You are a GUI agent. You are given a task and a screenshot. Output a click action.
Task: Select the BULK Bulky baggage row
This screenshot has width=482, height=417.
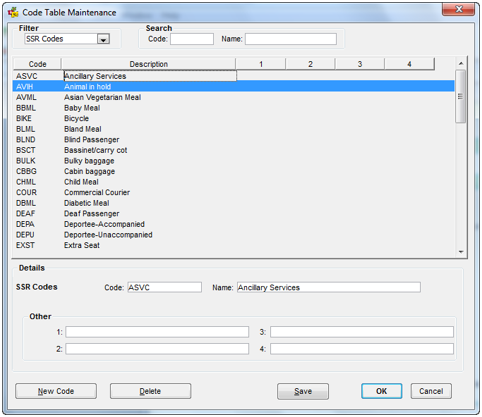coord(234,161)
